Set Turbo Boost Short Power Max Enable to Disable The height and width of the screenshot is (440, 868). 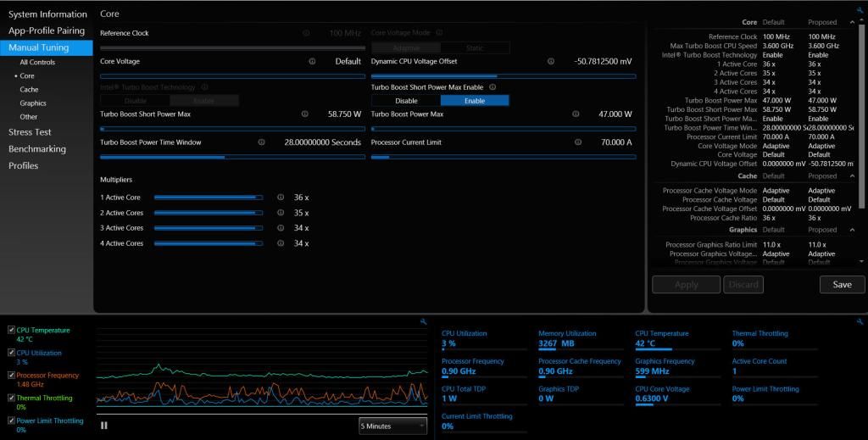pyautogui.click(x=406, y=101)
